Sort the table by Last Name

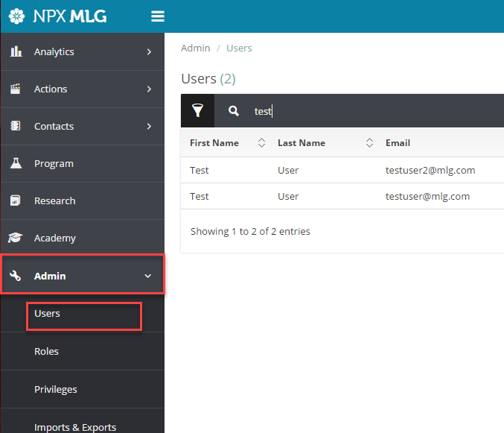[x=369, y=143]
